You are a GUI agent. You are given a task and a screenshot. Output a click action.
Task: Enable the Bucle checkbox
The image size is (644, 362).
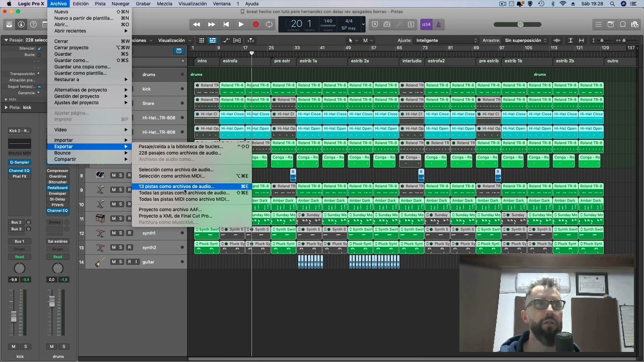38,55
